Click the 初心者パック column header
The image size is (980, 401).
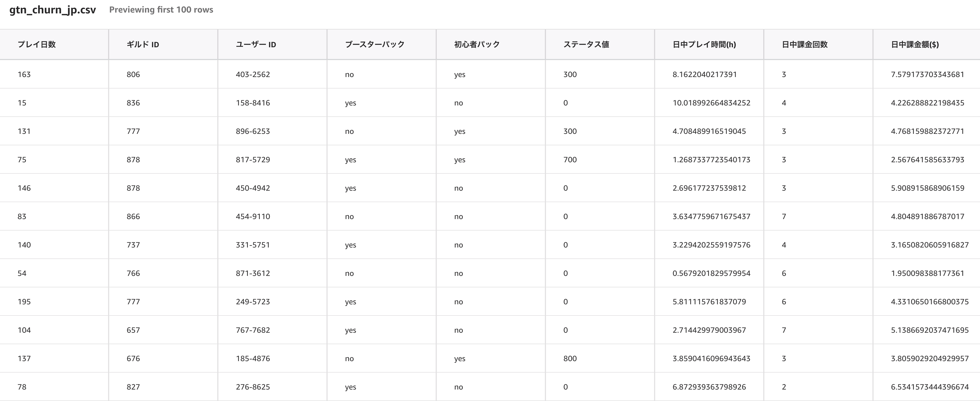pos(477,45)
